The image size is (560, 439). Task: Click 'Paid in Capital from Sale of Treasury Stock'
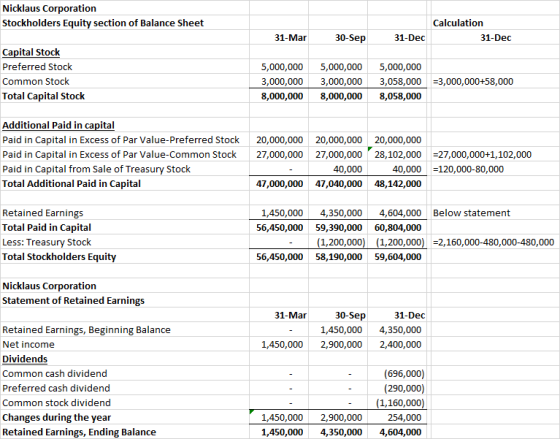click(96, 169)
